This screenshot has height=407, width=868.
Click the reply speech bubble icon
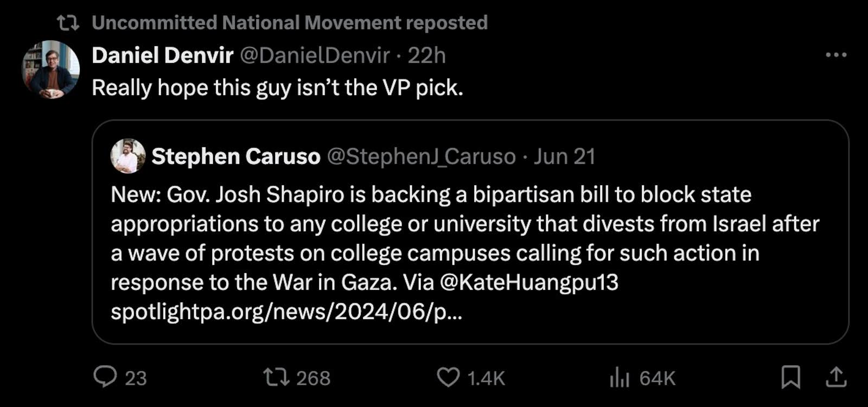point(105,377)
